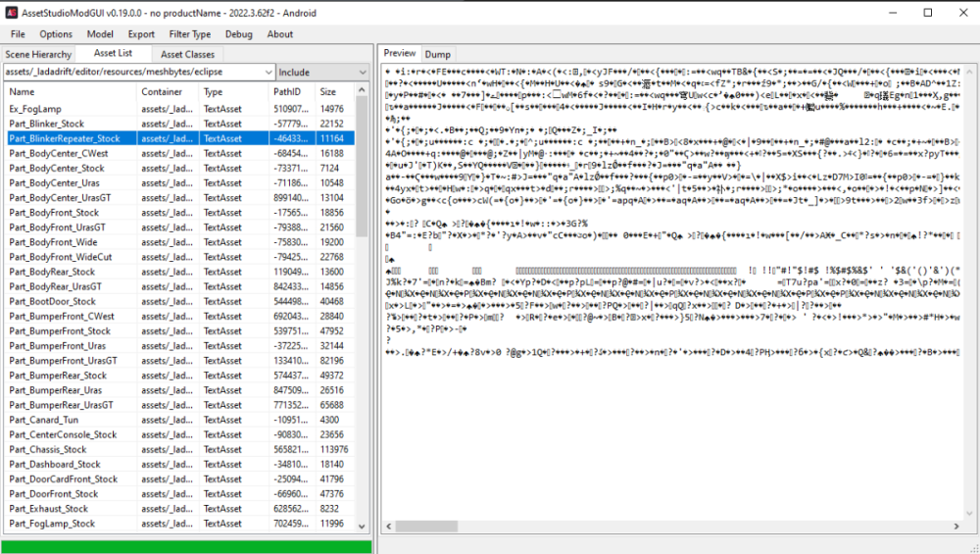Open the search path dropdown arrow
980x554 pixels.
[x=269, y=73]
